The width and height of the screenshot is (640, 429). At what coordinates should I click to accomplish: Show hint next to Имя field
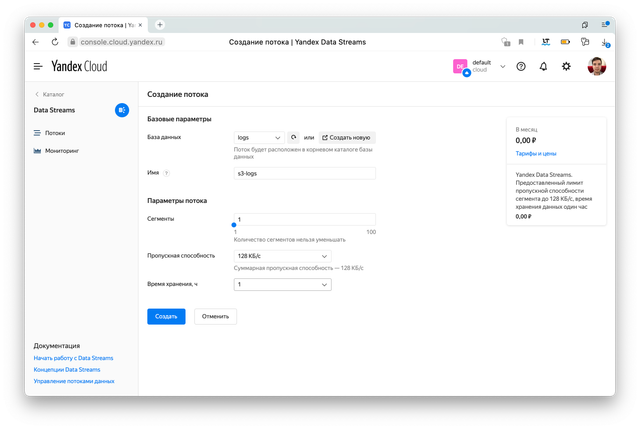tap(166, 173)
